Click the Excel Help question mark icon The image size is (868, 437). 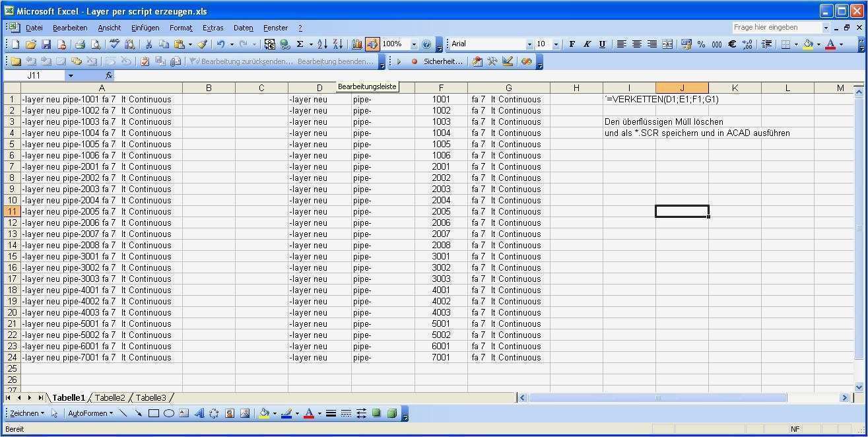pyautogui.click(x=426, y=44)
